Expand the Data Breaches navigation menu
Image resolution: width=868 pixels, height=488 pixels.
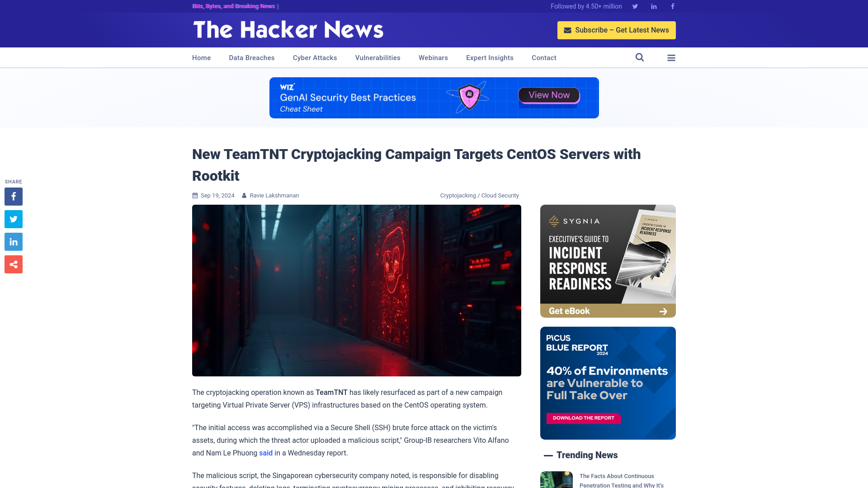point(251,57)
